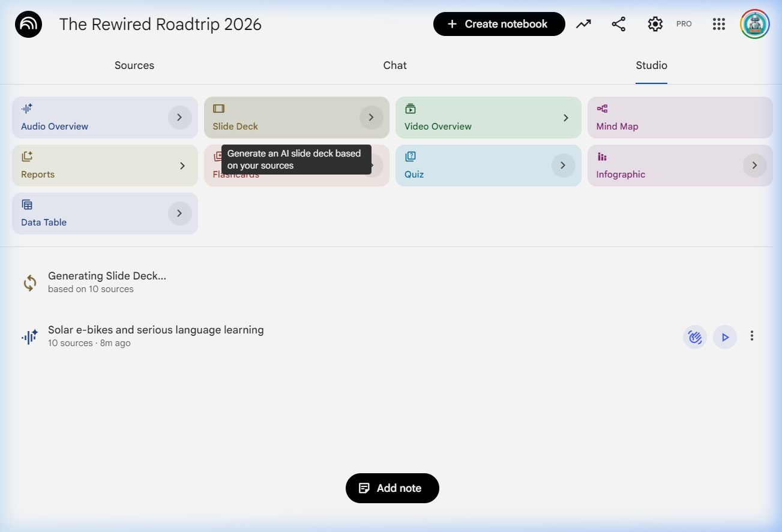The image size is (782, 532).
Task: Click the Create notebook button
Action: click(499, 24)
